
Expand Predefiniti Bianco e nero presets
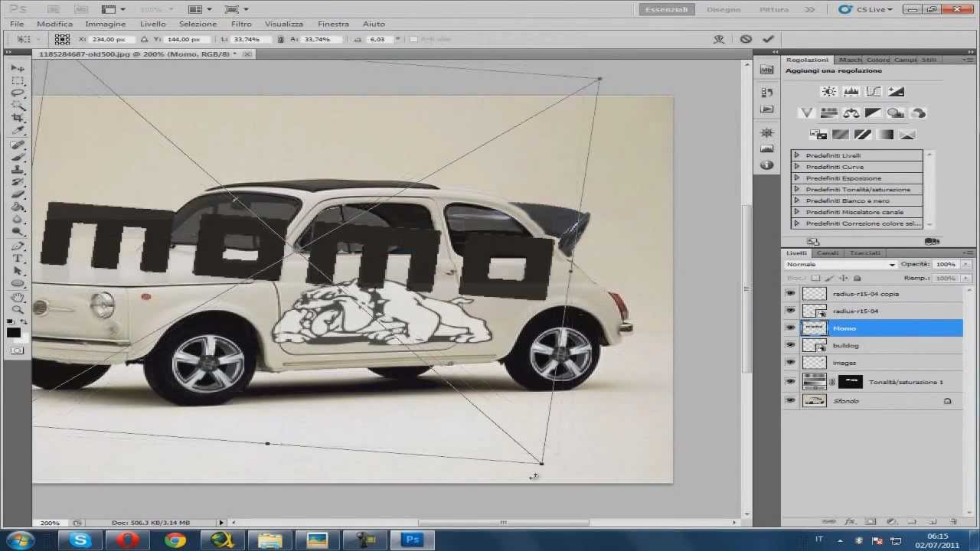796,201
